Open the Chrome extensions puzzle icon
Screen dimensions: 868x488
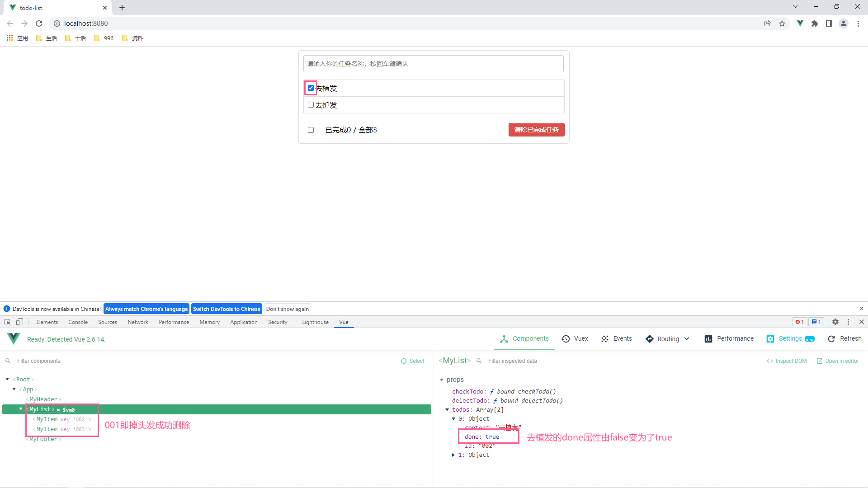pyautogui.click(x=815, y=23)
